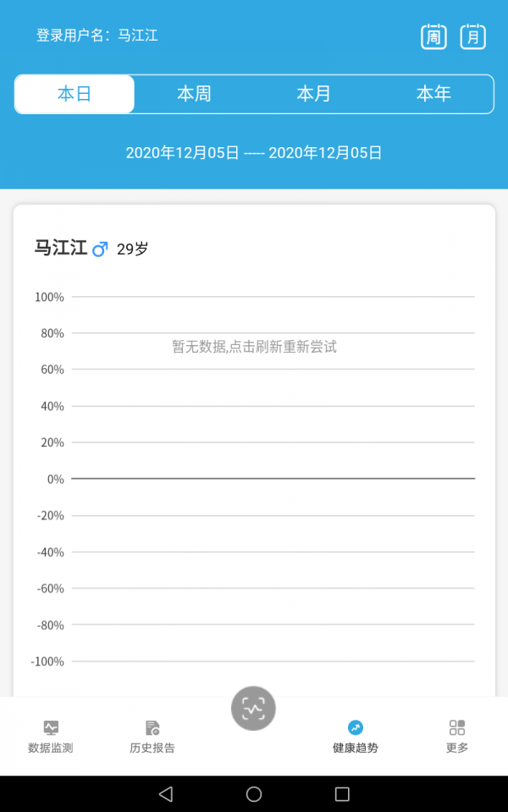
Task: Tap the 马江江 name in the card
Action: 60,248
